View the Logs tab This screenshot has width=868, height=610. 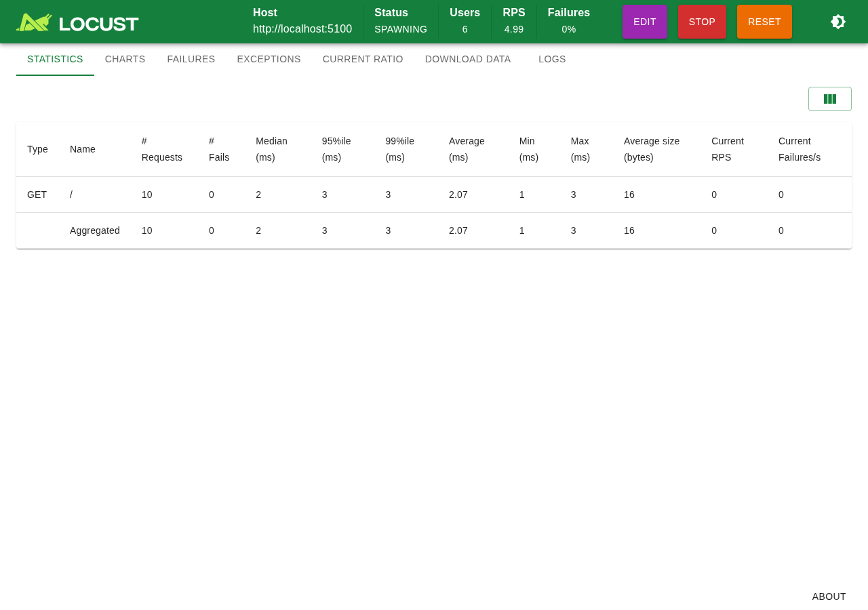(552, 59)
